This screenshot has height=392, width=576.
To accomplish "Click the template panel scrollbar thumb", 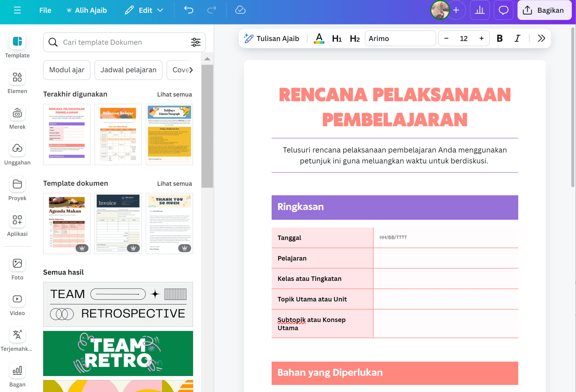I will (207, 126).
